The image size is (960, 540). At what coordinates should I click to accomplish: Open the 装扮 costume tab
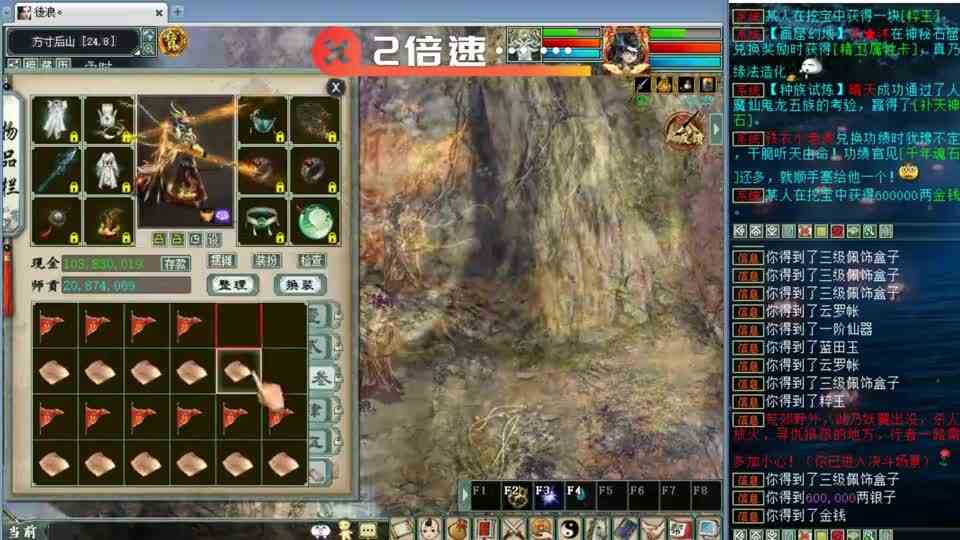266,260
